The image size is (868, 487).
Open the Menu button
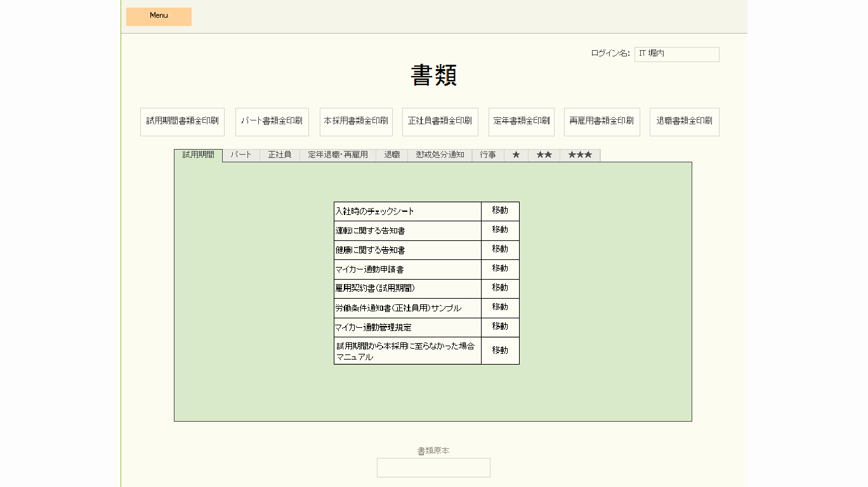coord(159,16)
